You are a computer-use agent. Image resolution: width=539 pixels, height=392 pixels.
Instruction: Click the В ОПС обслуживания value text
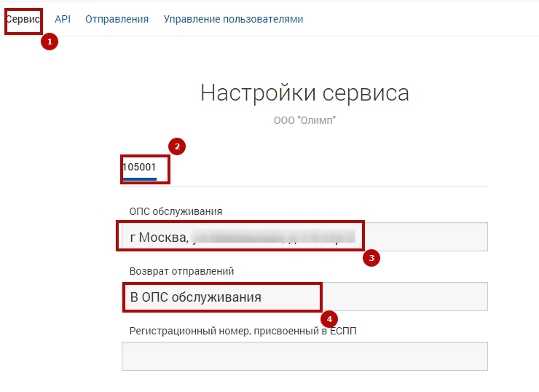195,297
